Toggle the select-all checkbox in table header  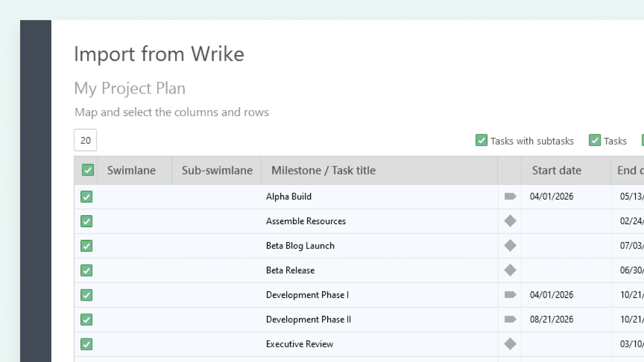point(88,170)
